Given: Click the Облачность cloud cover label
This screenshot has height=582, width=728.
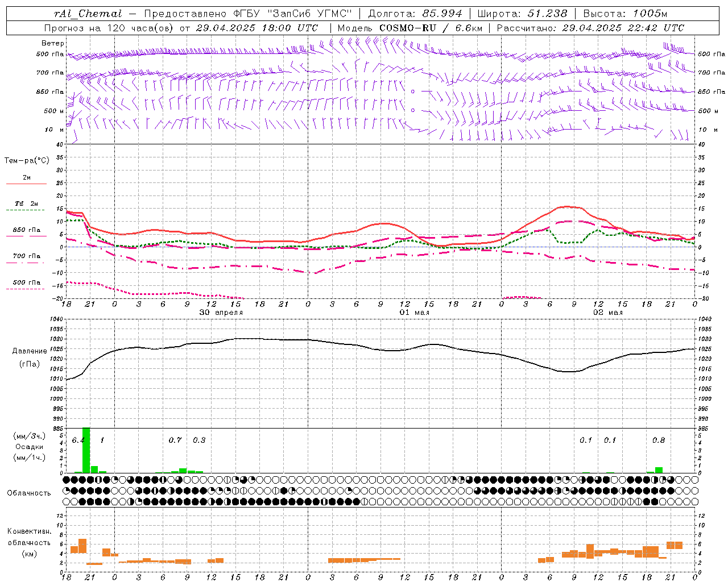Looking at the screenshot, I should [29, 493].
